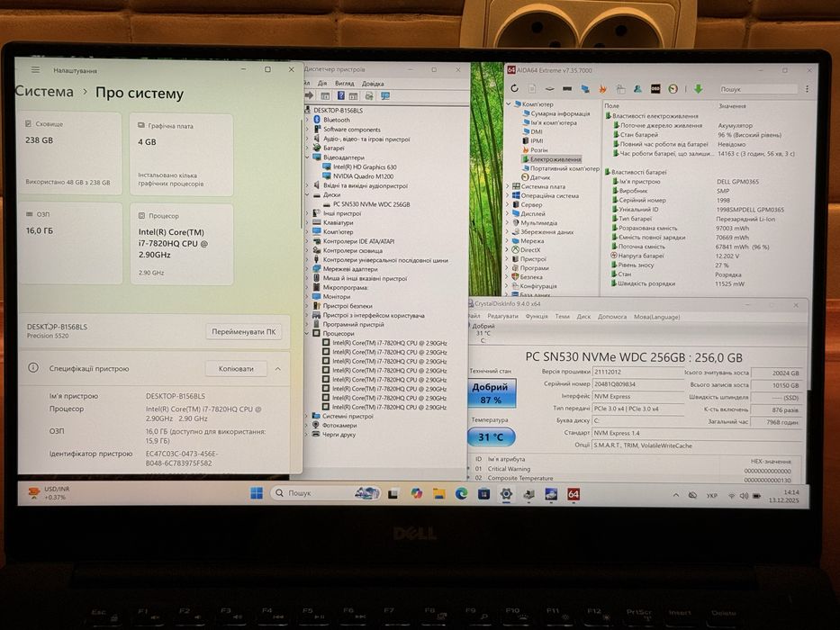Click the Task View icon on taskbar
The height and width of the screenshot is (630, 840).
(x=393, y=493)
